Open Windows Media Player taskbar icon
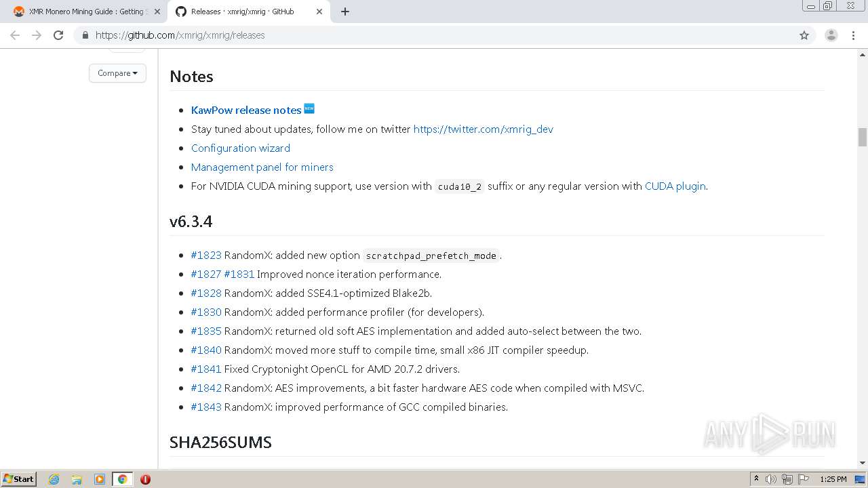 100,479
